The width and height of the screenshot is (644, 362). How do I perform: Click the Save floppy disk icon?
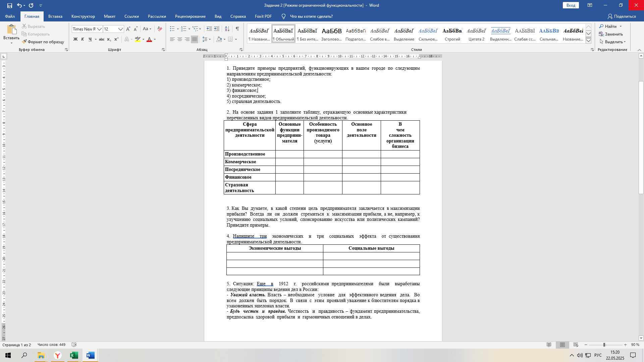tap(10, 5)
